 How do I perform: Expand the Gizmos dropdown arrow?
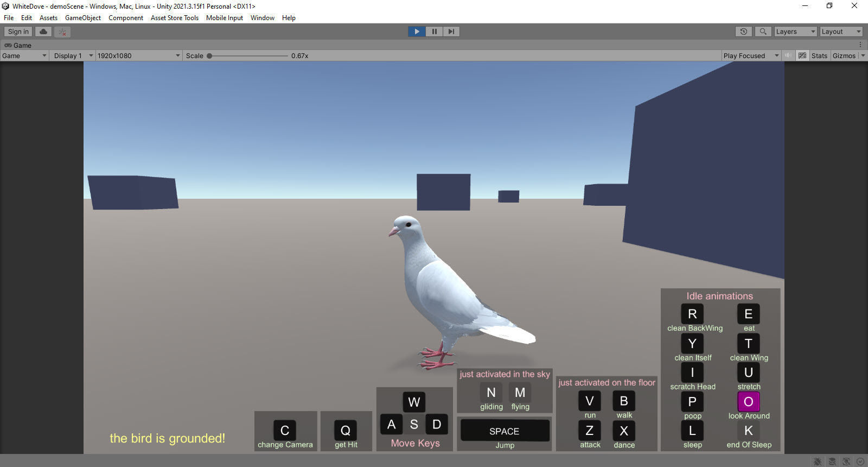(x=863, y=55)
